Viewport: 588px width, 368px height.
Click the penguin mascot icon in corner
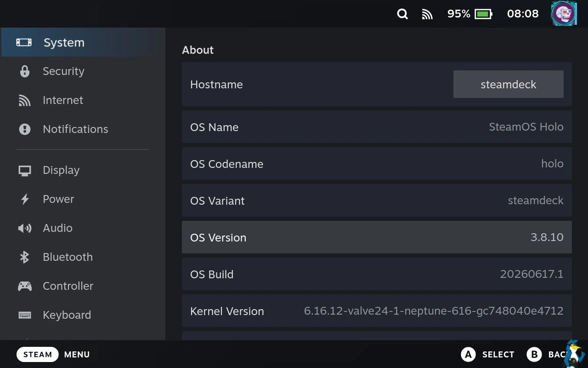574,353
